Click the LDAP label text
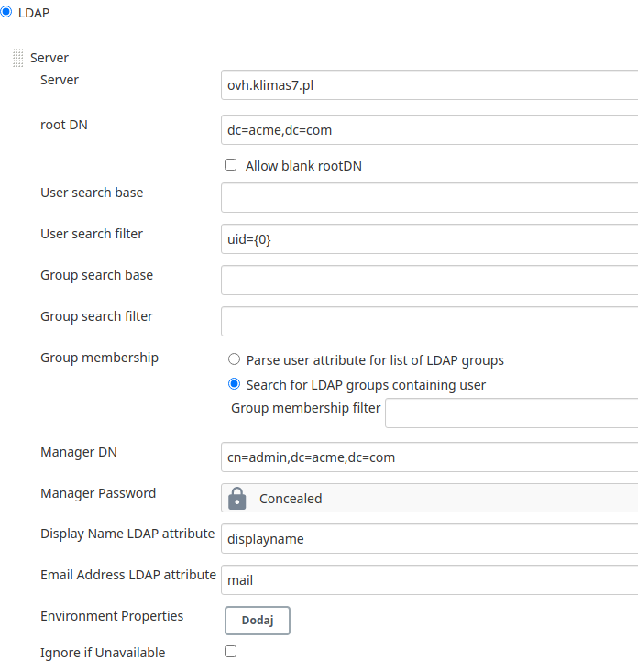Image resolution: width=638 pixels, height=672 pixels. coord(34,13)
